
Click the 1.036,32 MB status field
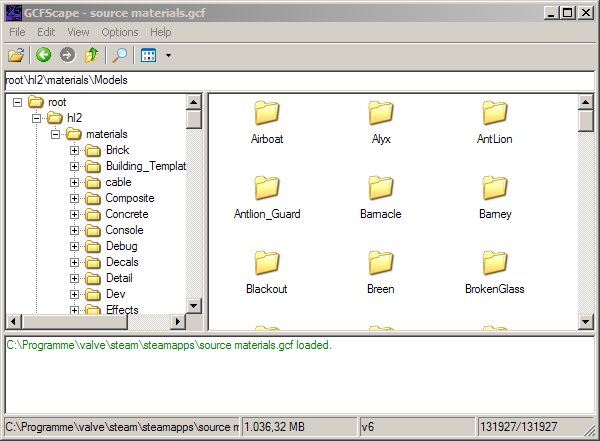pyautogui.click(x=300, y=426)
